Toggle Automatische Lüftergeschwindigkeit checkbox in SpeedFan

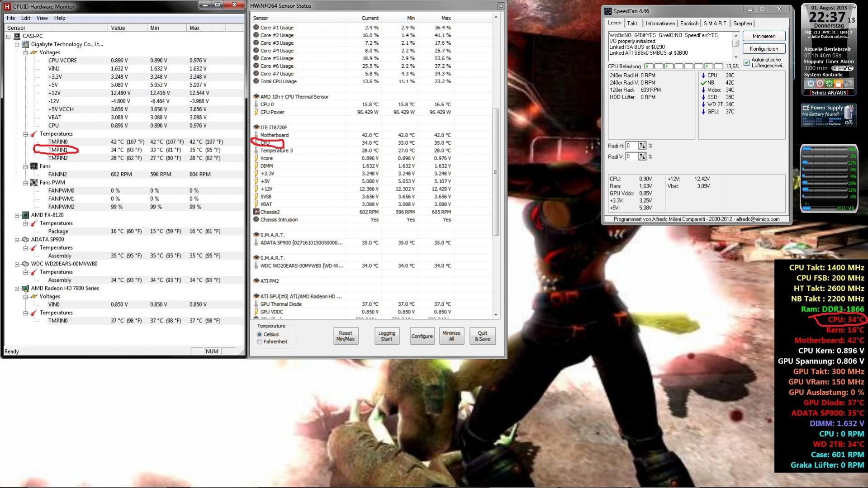point(746,62)
